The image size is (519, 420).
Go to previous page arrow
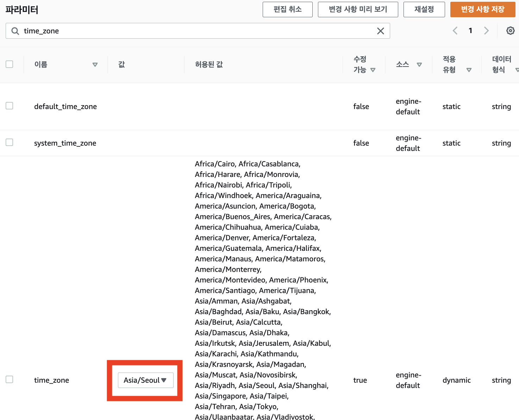click(x=455, y=31)
